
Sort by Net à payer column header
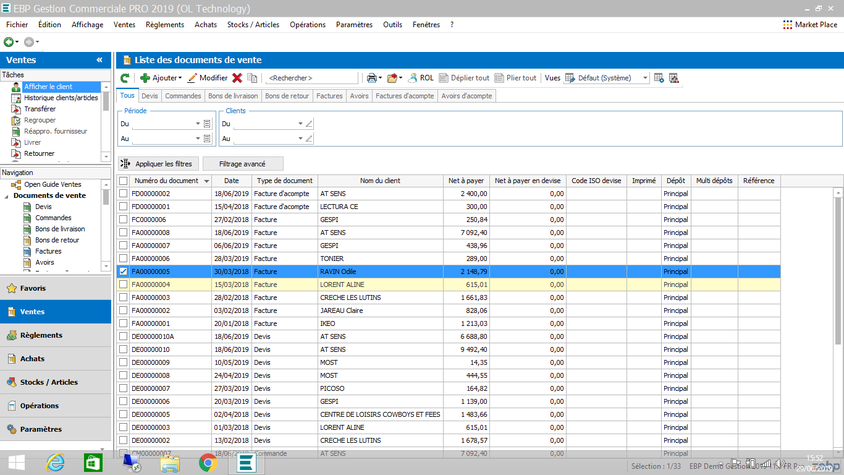tap(466, 181)
